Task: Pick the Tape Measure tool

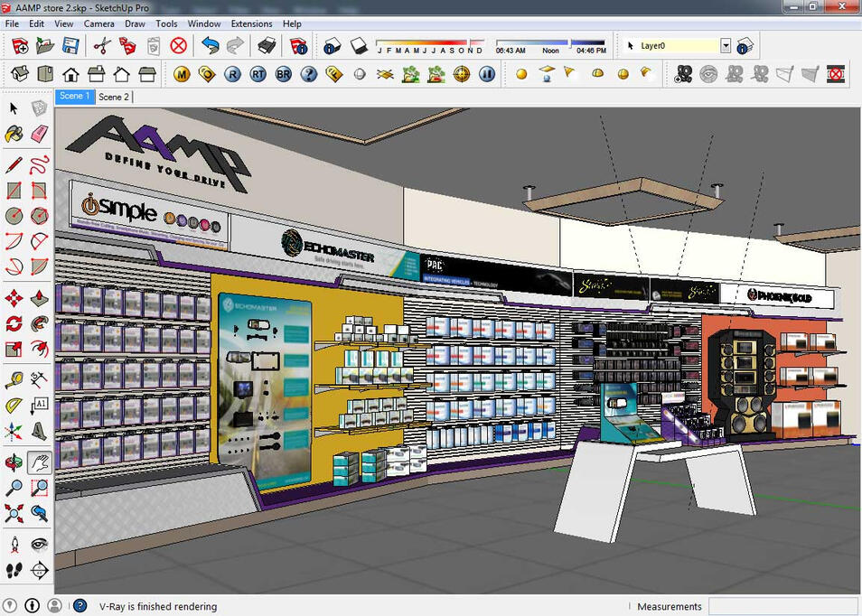Action: (x=14, y=379)
